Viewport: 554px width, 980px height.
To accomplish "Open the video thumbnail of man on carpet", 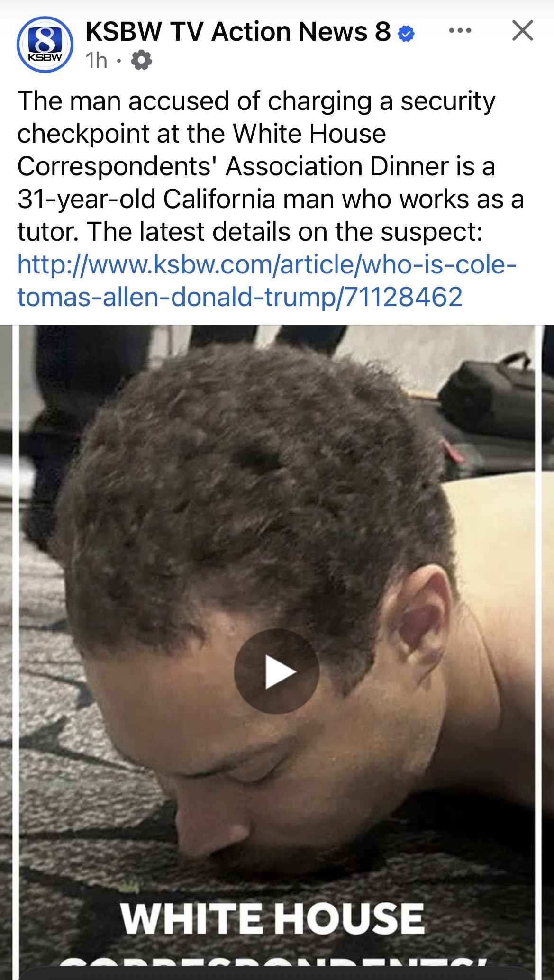I will click(277, 652).
